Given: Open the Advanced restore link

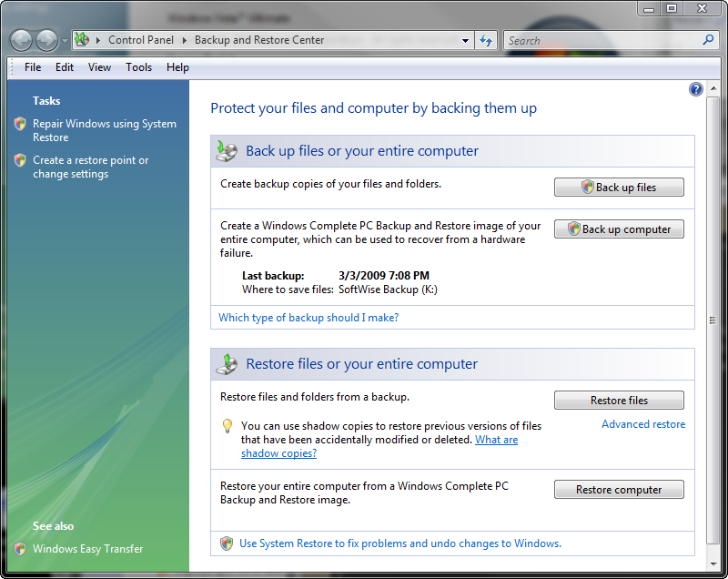Looking at the screenshot, I should point(643,424).
